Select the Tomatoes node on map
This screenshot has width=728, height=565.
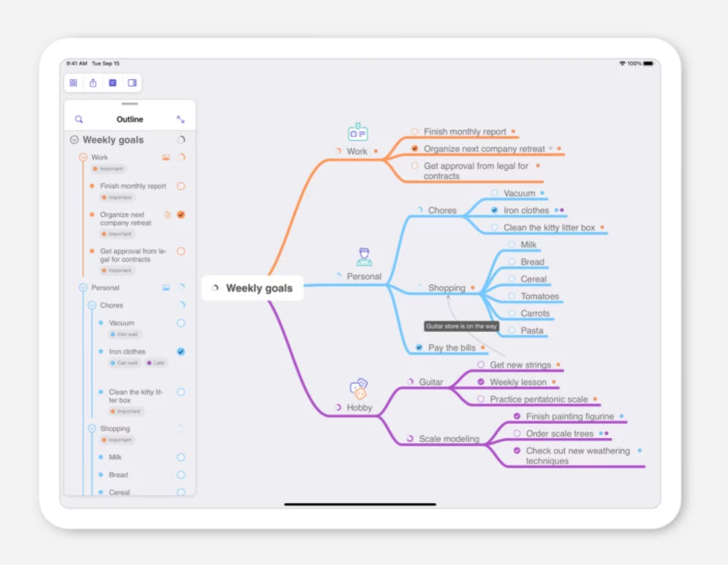(x=539, y=296)
